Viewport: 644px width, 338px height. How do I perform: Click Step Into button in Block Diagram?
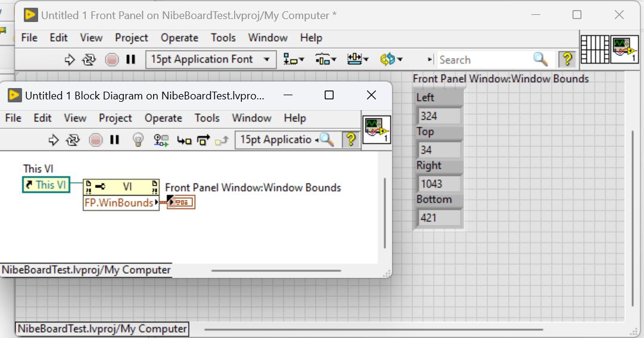[184, 140]
